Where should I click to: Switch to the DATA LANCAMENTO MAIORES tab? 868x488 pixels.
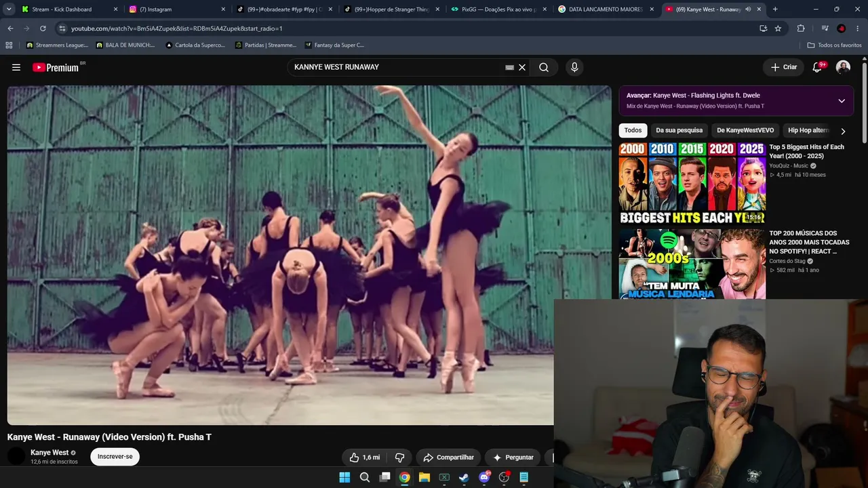coord(606,9)
